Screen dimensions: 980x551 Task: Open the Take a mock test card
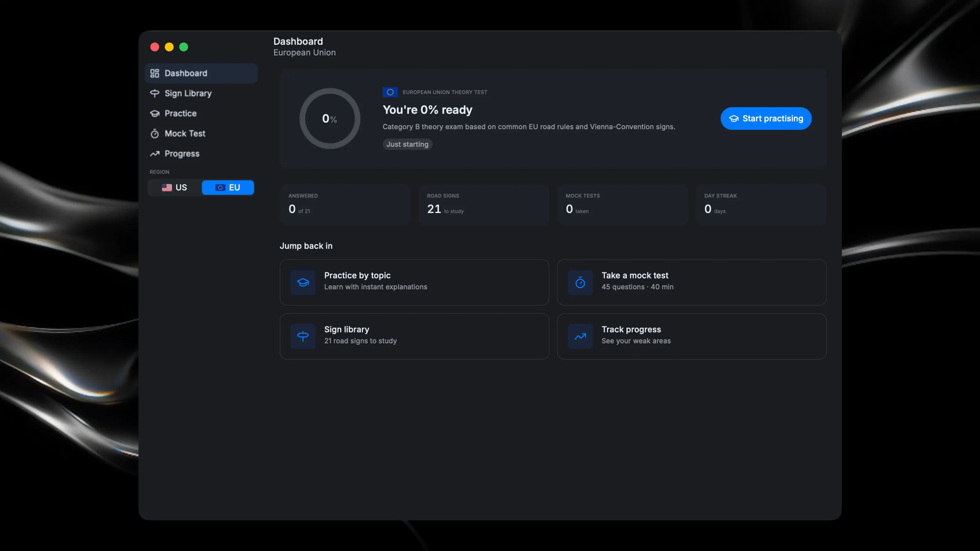tap(692, 283)
